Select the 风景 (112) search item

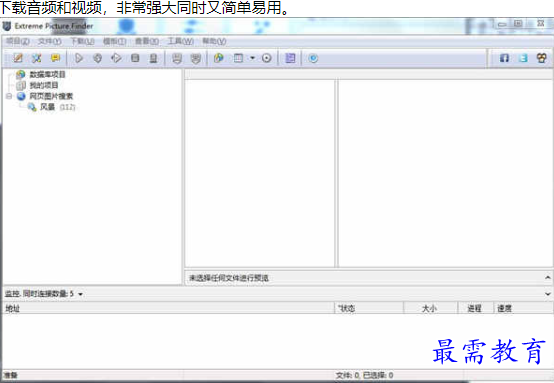58,107
